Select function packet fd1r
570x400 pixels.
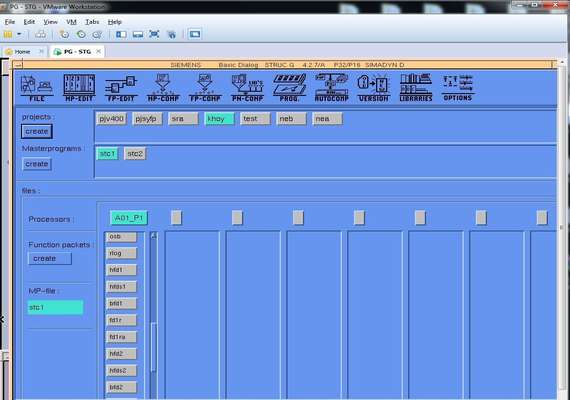(121, 320)
